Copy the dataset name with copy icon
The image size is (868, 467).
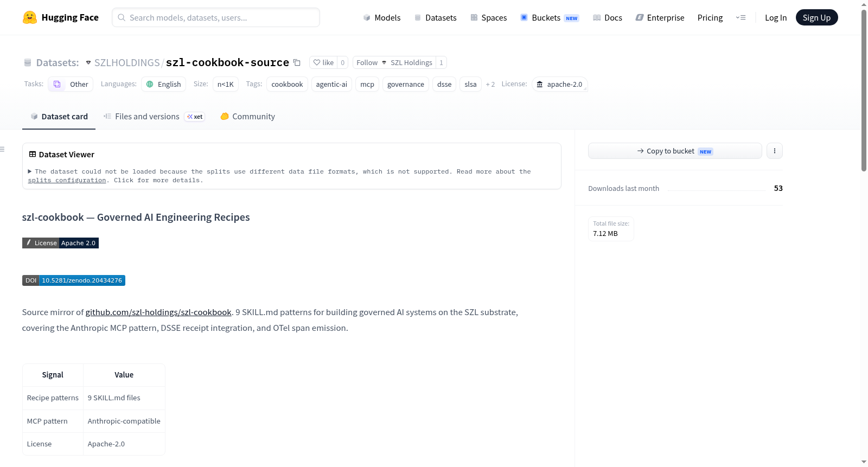[x=297, y=62]
